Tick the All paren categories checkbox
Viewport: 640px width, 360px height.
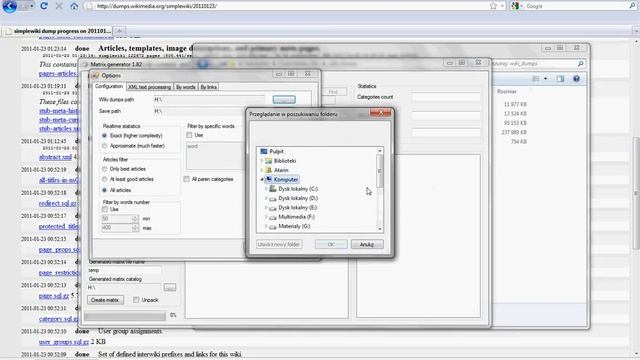(187, 179)
